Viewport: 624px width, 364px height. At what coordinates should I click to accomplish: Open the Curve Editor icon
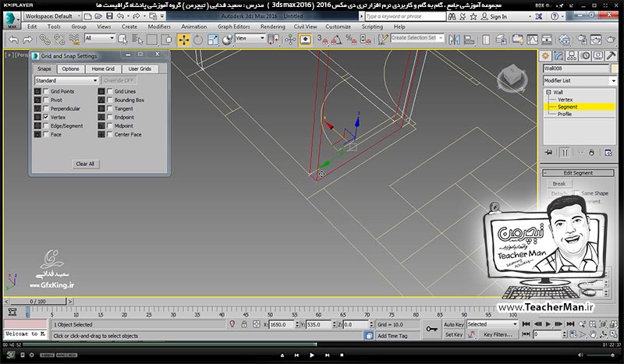532,40
